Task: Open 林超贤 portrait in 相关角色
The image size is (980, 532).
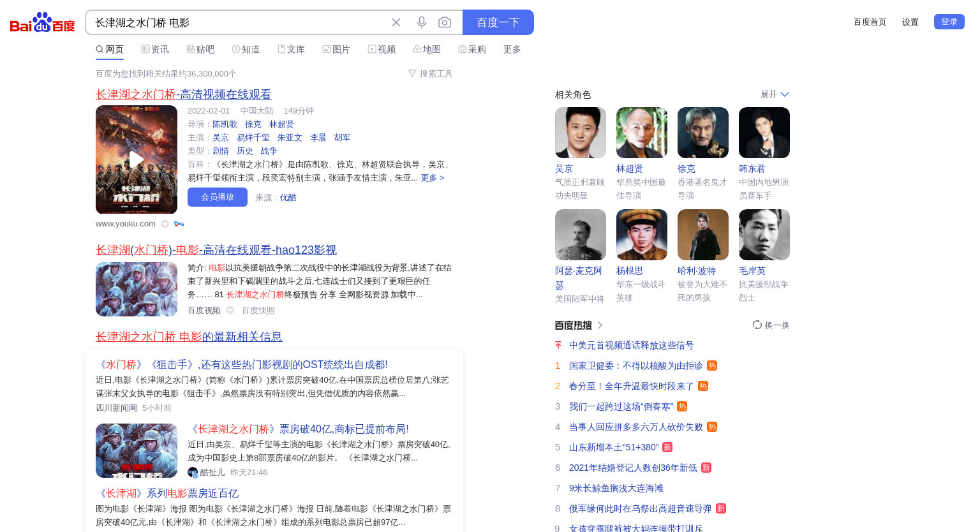Action: pyautogui.click(x=642, y=133)
